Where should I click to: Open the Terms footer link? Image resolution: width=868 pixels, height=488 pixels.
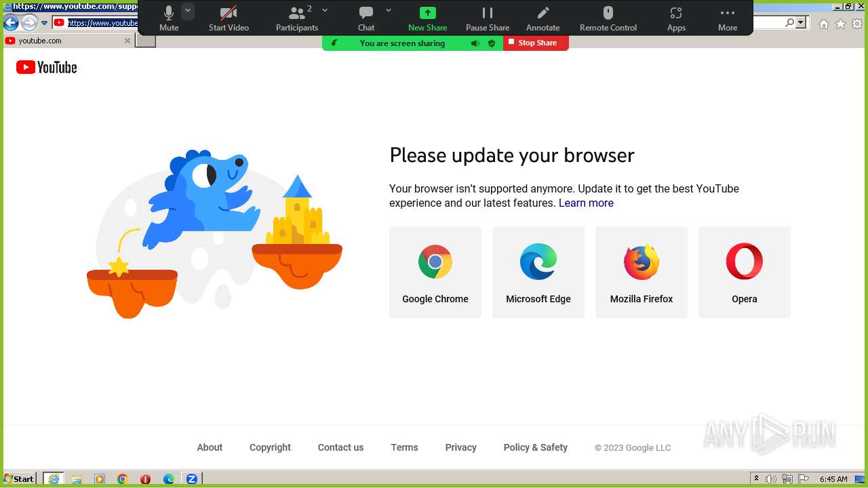404,447
